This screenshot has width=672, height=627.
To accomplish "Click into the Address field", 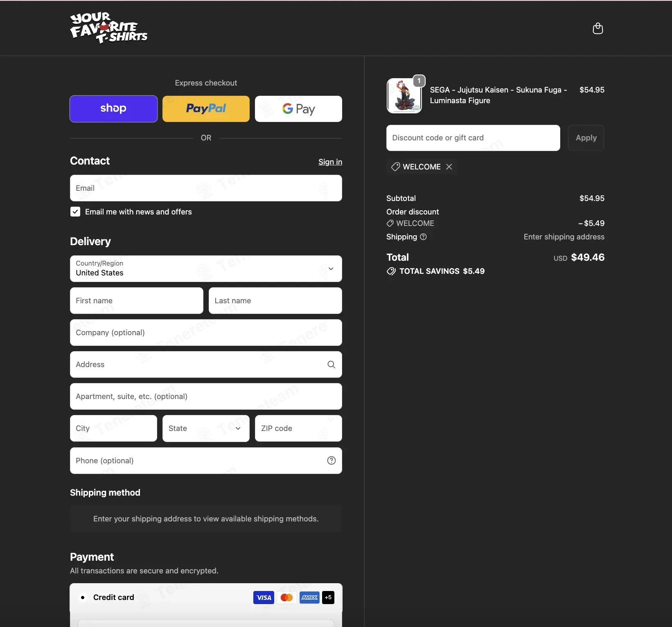I will [x=206, y=365].
